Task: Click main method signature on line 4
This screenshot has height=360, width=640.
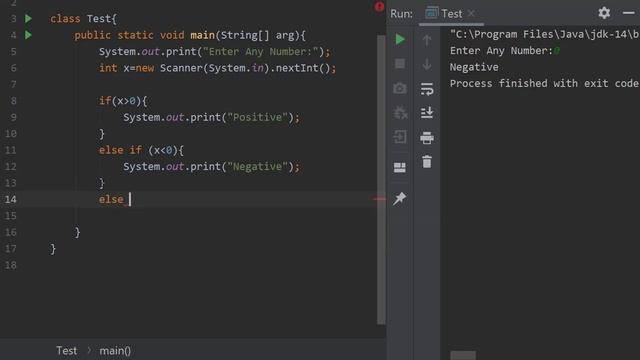Action: coord(190,35)
